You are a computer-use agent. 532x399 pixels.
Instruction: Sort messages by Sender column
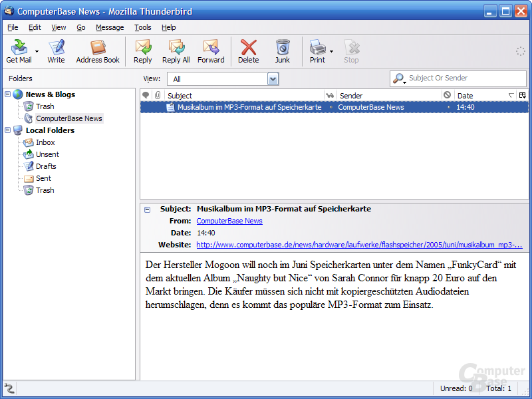390,96
